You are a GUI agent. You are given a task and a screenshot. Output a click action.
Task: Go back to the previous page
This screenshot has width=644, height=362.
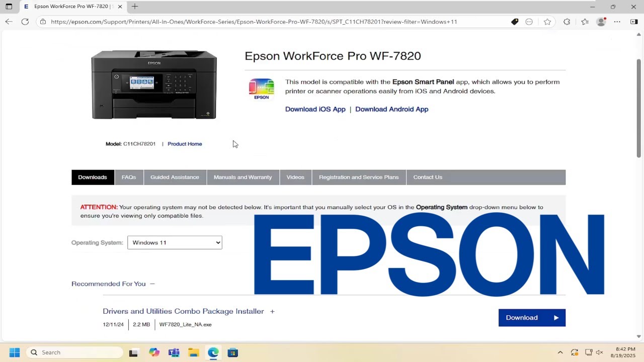click(x=9, y=22)
